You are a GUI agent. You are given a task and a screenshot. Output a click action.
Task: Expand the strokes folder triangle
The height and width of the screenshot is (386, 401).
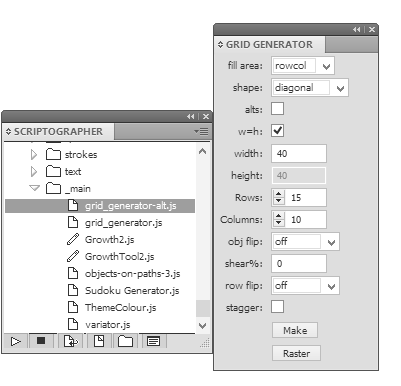coord(34,154)
